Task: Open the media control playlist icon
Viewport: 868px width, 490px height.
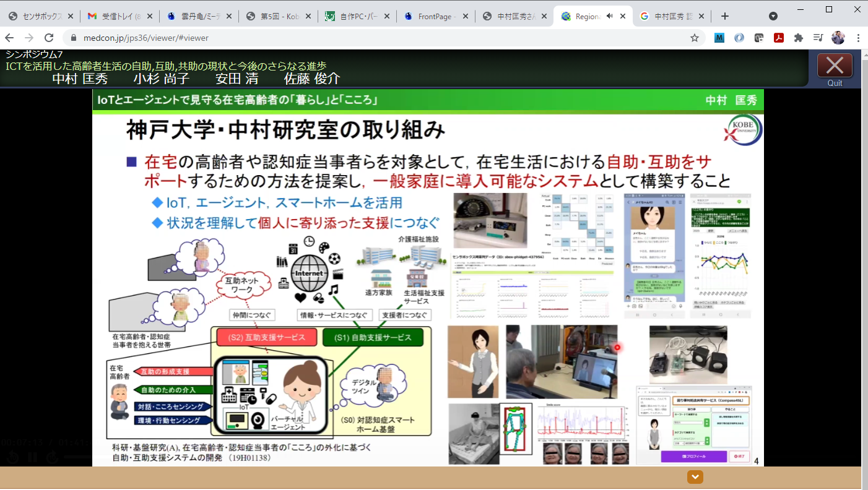Action: (818, 38)
